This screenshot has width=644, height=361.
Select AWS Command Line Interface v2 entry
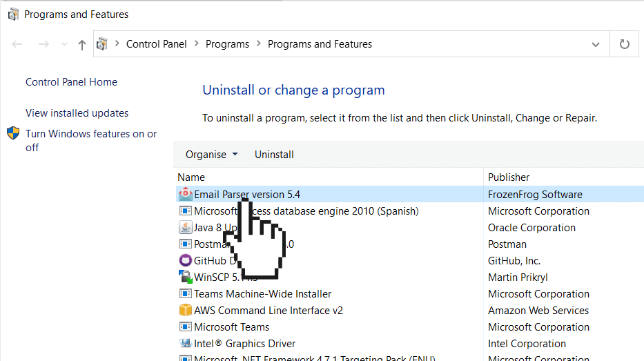click(x=269, y=311)
